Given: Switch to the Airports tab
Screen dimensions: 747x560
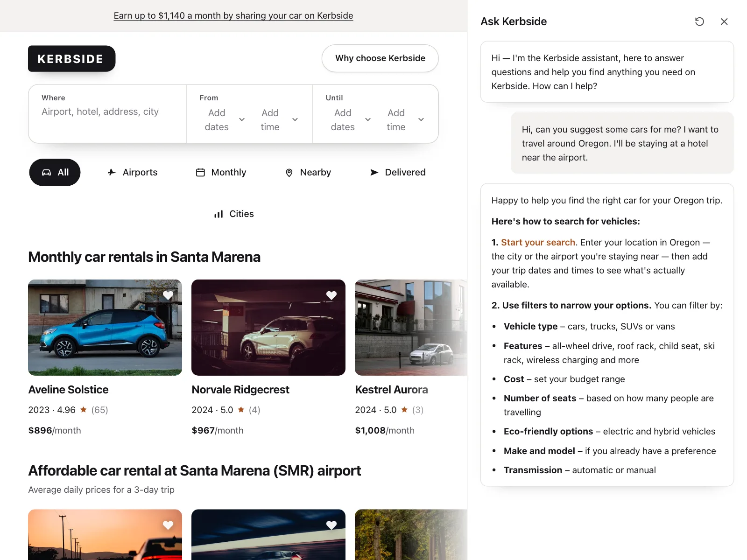Looking at the screenshot, I should click(133, 173).
